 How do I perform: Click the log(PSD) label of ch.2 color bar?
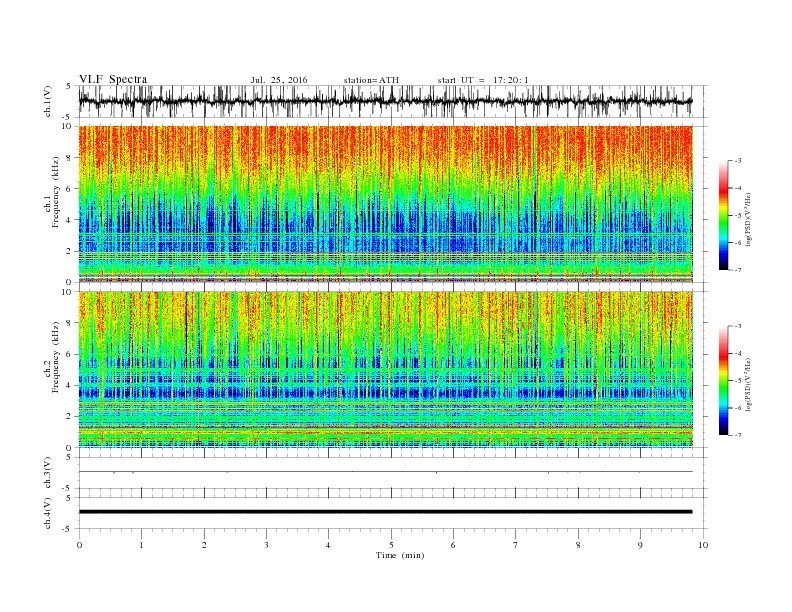tap(748, 385)
